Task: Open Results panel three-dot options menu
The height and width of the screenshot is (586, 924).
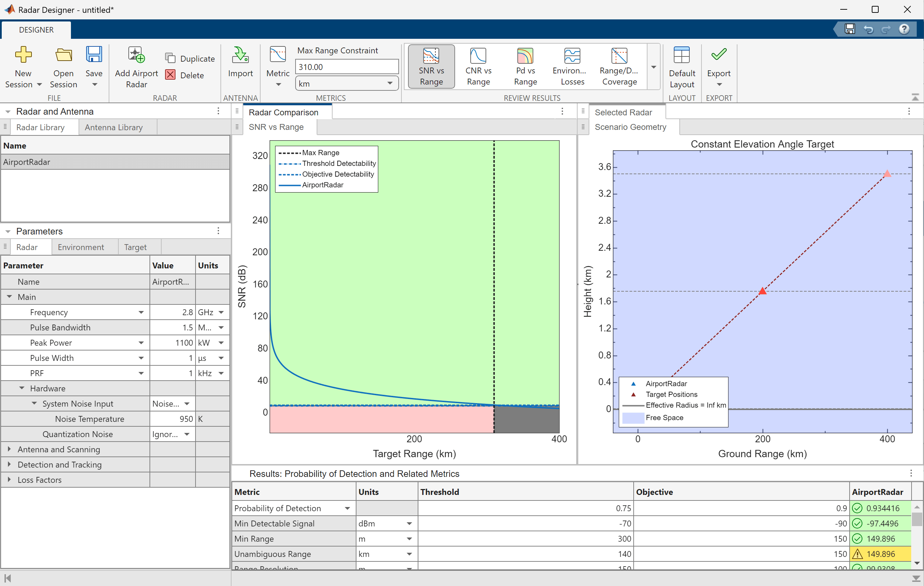Action: pyautogui.click(x=911, y=473)
